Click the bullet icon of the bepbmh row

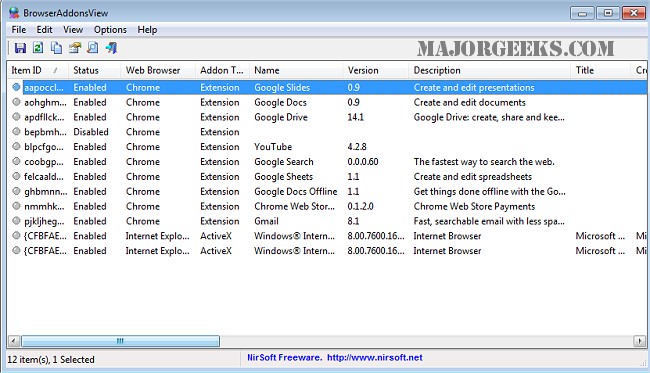point(16,132)
